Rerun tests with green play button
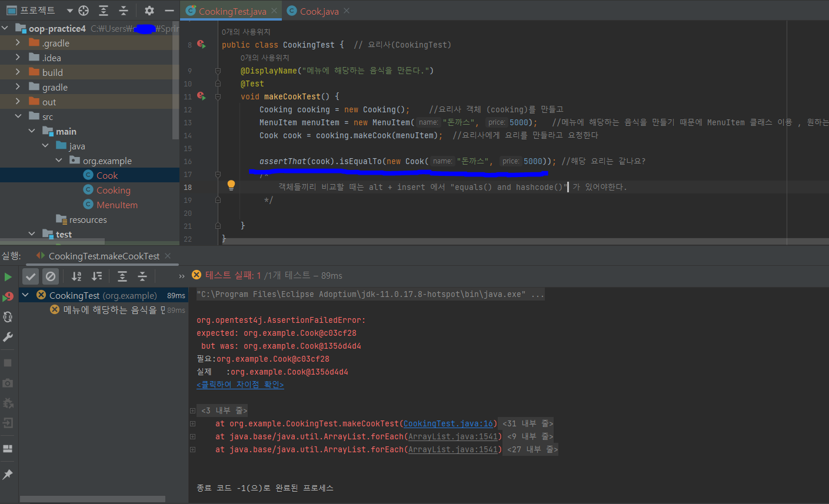 [8, 276]
